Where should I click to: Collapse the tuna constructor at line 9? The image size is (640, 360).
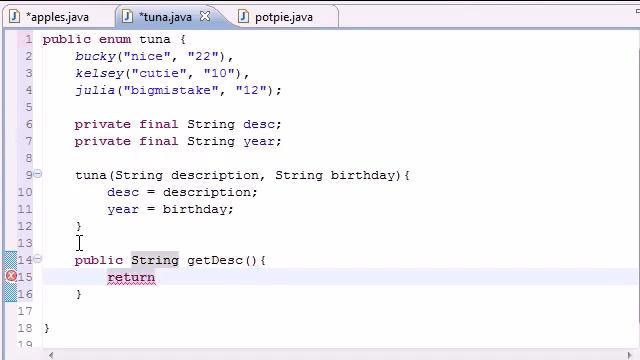(38, 174)
